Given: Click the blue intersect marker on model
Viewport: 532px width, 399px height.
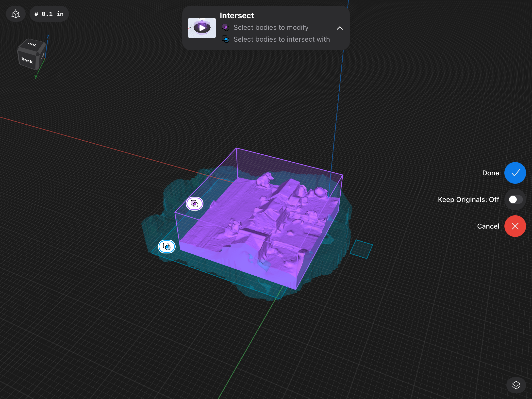Looking at the screenshot, I should pyautogui.click(x=167, y=247).
